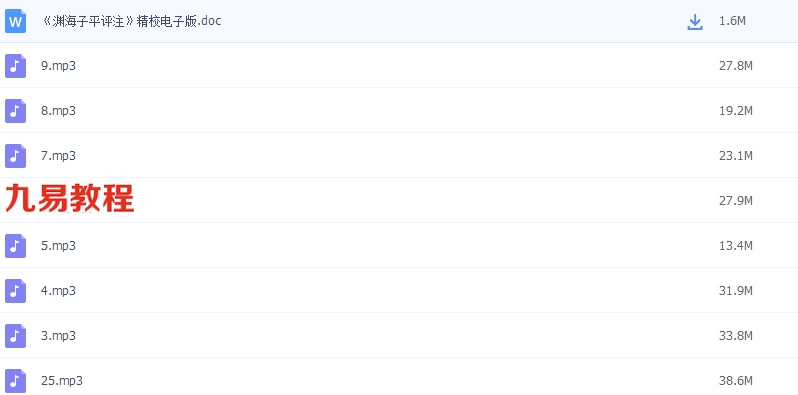Click the red 九易教程 watermark text
Image resolution: width=798 pixels, height=395 pixels.
(x=70, y=198)
